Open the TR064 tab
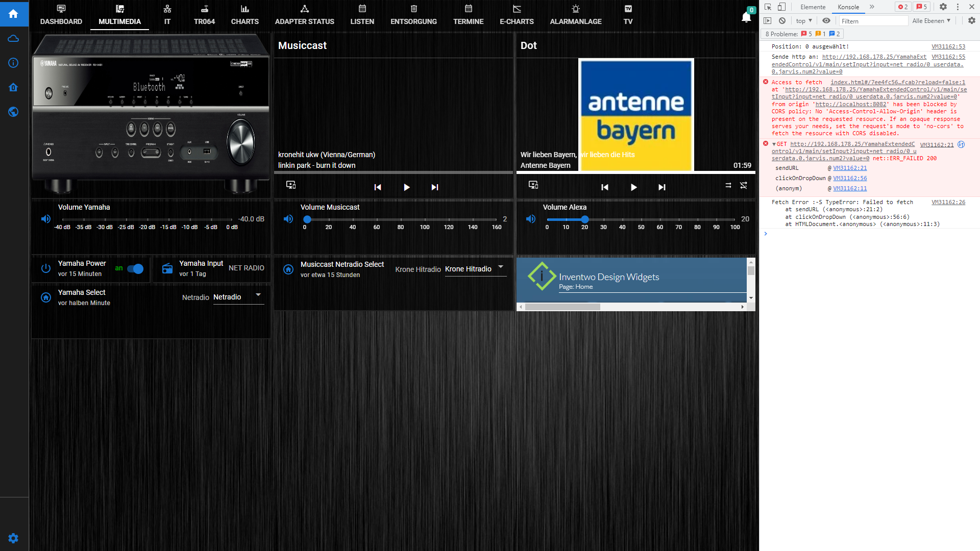The image size is (980, 551). point(204,15)
